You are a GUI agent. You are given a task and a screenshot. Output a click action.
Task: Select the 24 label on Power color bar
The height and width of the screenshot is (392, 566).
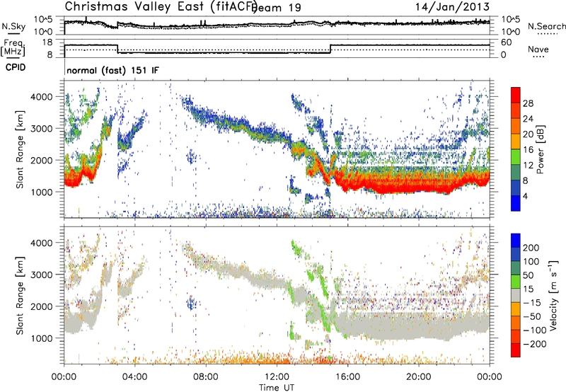[x=528, y=119]
